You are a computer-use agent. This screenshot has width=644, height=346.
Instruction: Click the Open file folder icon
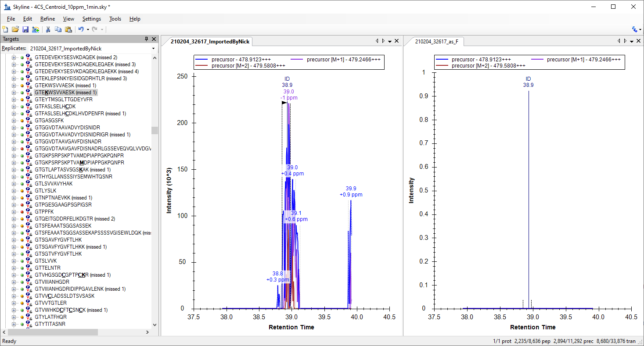pos(15,29)
